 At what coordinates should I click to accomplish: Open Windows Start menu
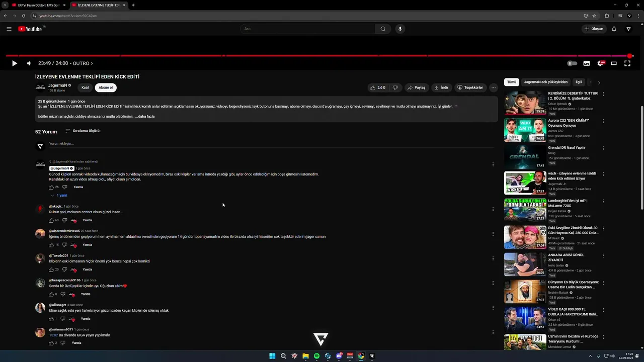click(272, 356)
